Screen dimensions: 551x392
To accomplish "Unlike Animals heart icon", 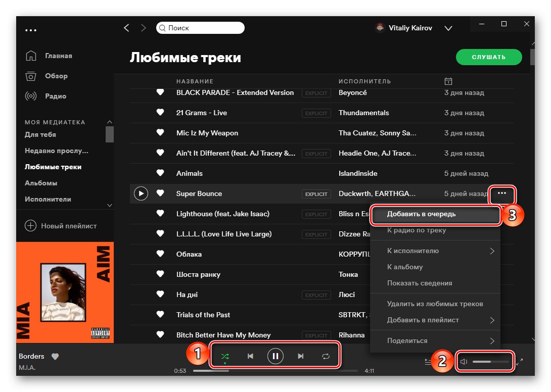I will (x=160, y=173).
